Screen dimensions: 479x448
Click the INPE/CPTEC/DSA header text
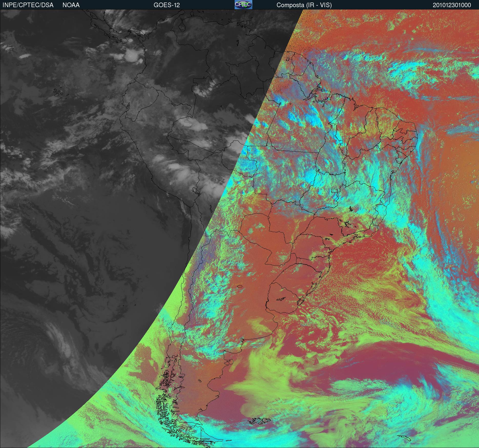28,5
